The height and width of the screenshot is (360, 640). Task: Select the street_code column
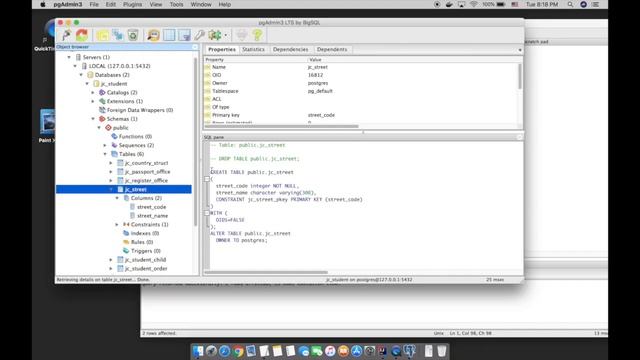(151, 207)
